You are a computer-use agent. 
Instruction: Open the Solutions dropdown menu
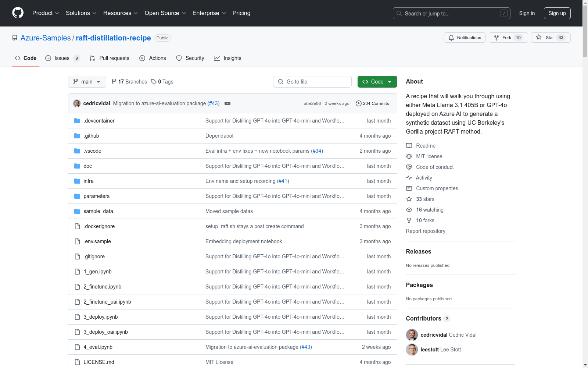tap(81, 13)
